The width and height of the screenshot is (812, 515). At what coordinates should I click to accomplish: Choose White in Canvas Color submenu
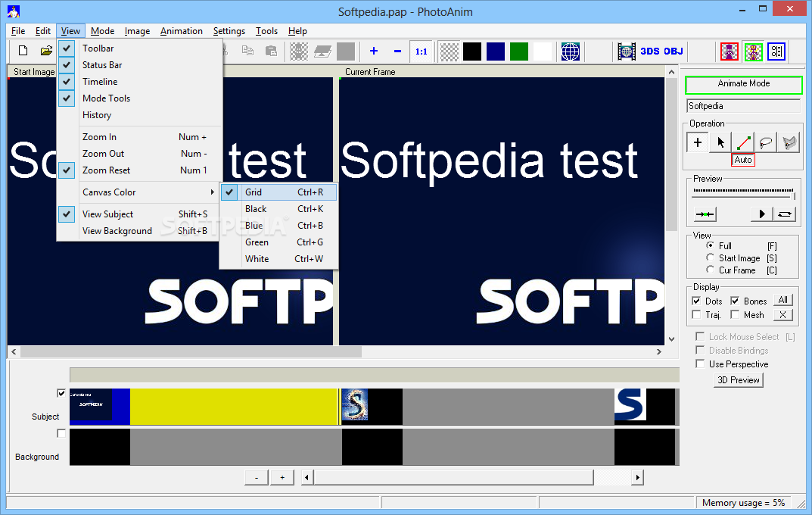point(279,258)
